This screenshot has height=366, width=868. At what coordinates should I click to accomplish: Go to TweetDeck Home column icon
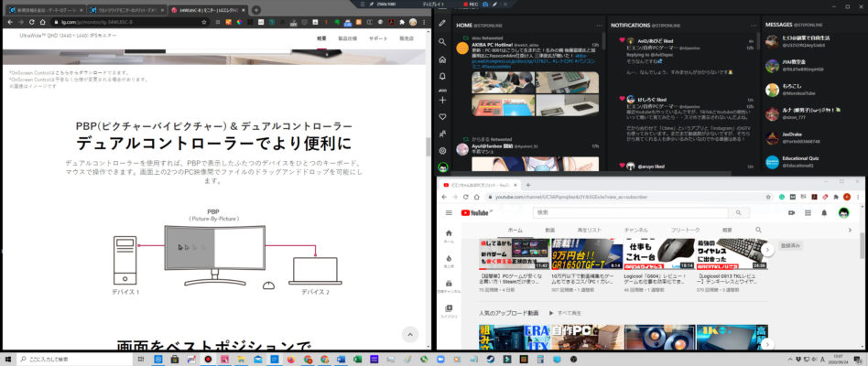tap(441, 59)
